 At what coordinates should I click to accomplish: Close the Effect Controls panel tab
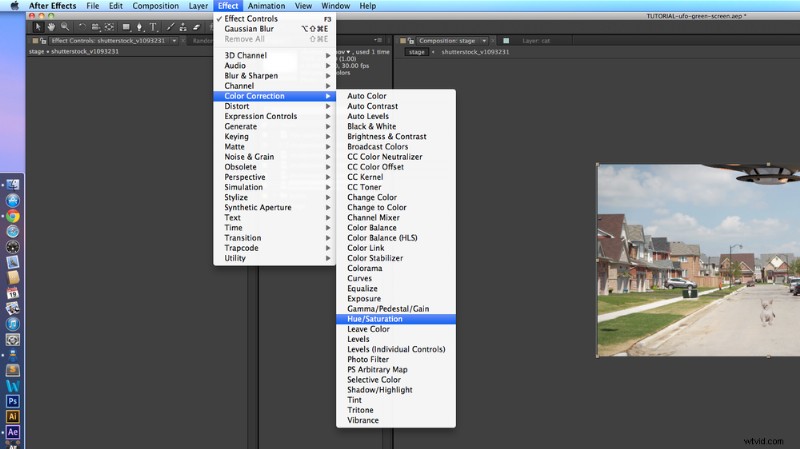[x=183, y=41]
